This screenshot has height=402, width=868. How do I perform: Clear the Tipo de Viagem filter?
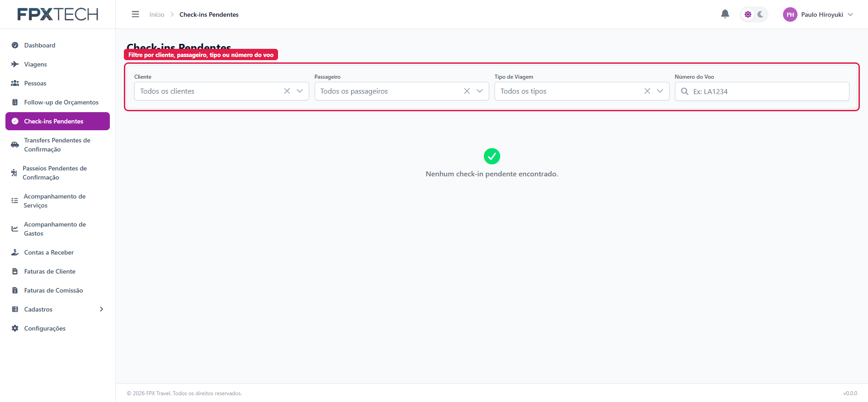tap(647, 91)
